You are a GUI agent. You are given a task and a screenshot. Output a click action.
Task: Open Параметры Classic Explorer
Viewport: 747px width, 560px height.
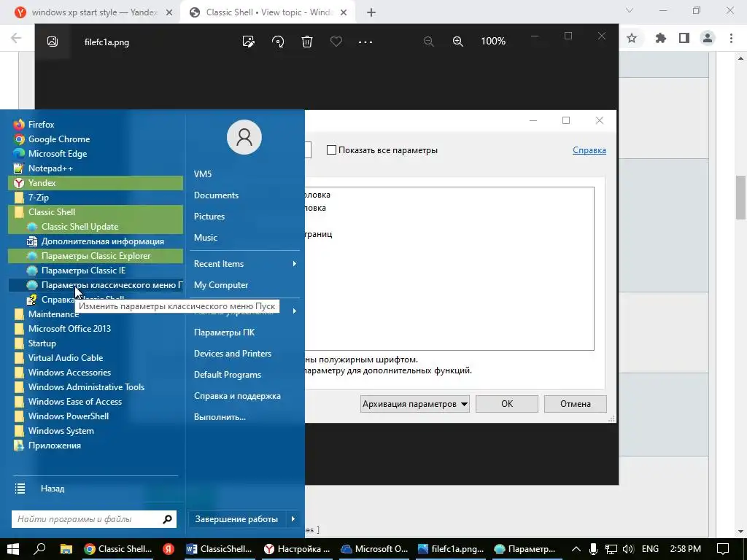[x=96, y=256]
